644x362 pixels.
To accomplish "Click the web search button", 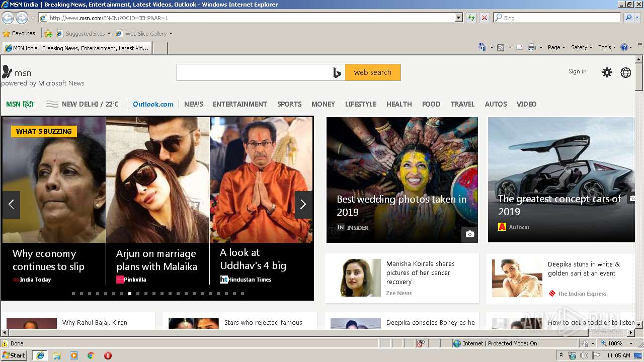I will point(373,72).
